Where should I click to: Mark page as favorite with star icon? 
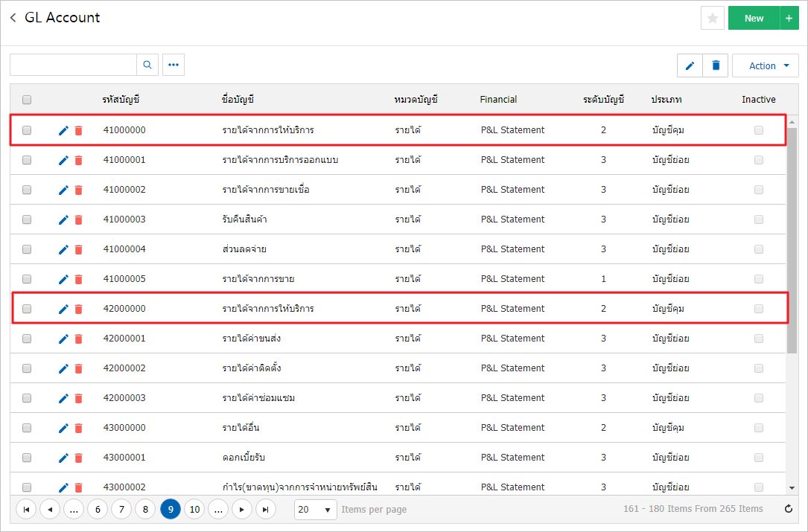pos(713,19)
